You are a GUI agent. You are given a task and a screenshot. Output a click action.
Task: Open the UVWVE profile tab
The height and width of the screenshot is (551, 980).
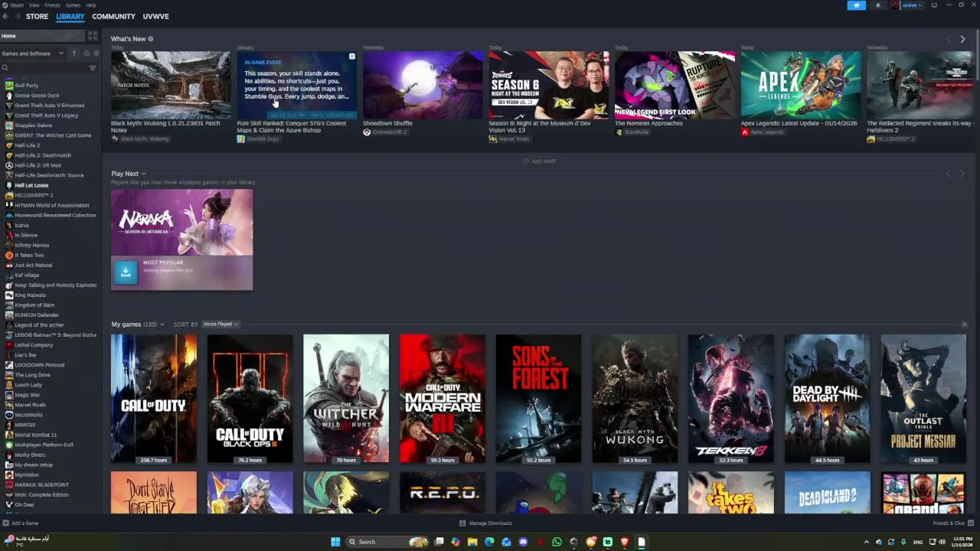156,16
